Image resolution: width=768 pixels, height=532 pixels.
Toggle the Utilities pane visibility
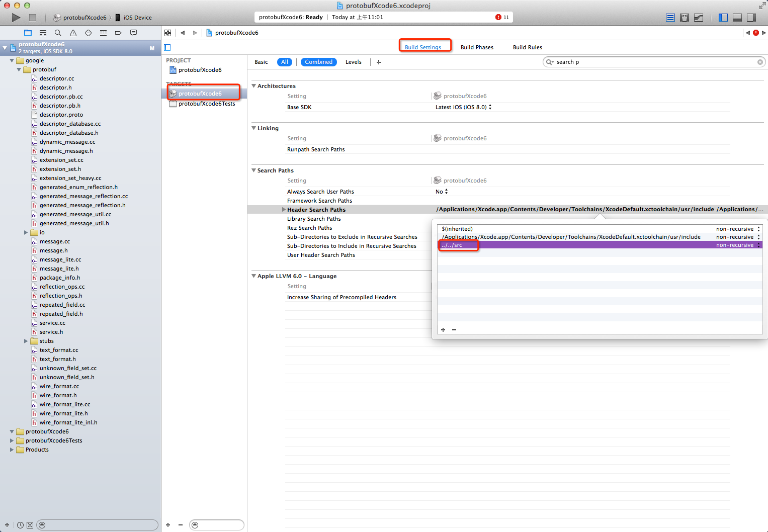click(751, 18)
